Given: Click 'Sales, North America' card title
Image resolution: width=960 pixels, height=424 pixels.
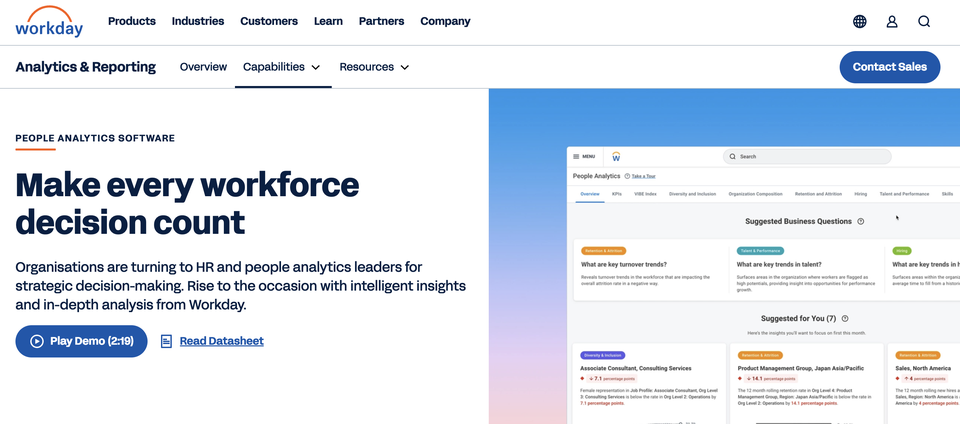Looking at the screenshot, I should (924, 368).
